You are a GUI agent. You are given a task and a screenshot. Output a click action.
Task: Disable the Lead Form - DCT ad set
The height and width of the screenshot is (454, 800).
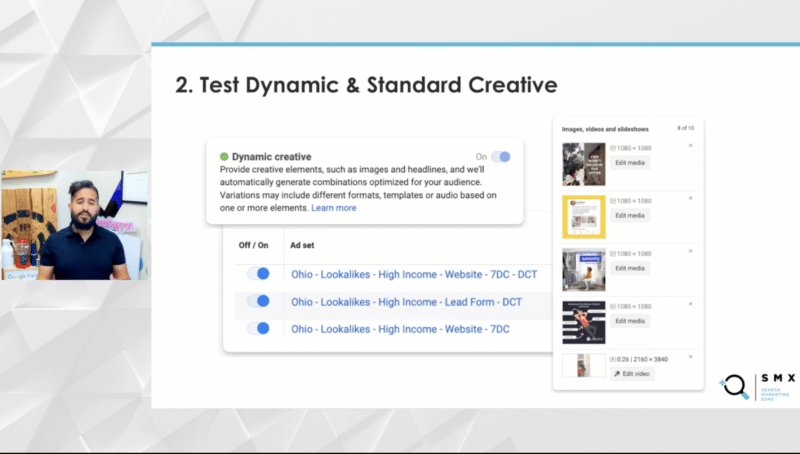258,301
